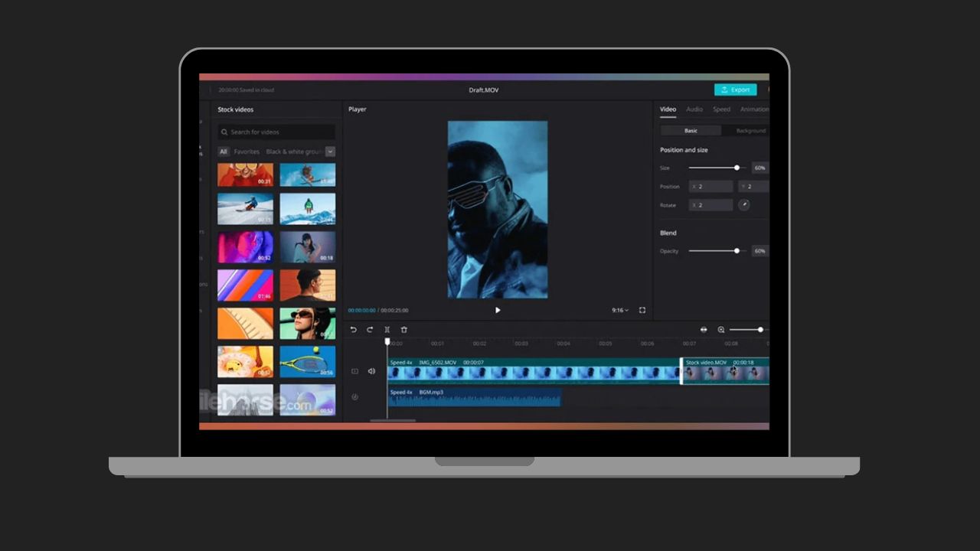This screenshot has height=551, width=980.
Task: Click the fit-timeline icon beside zoom
Action: 704,330
